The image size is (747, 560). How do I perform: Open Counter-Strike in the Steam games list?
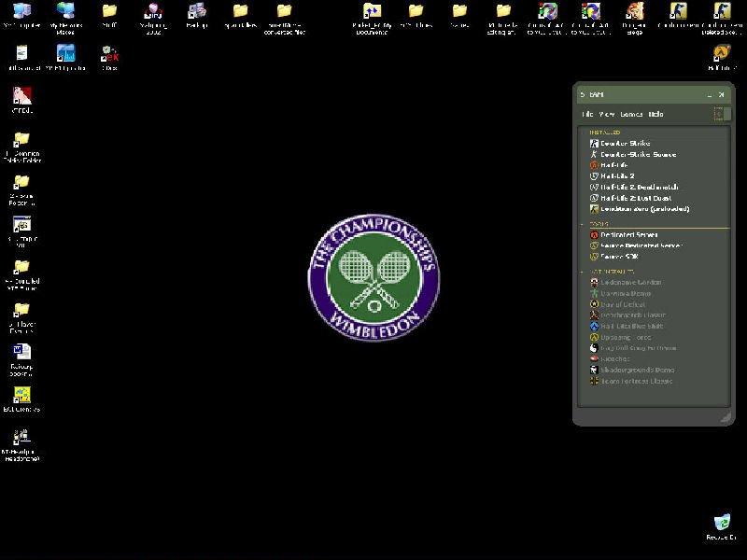(x=625, y=144)
